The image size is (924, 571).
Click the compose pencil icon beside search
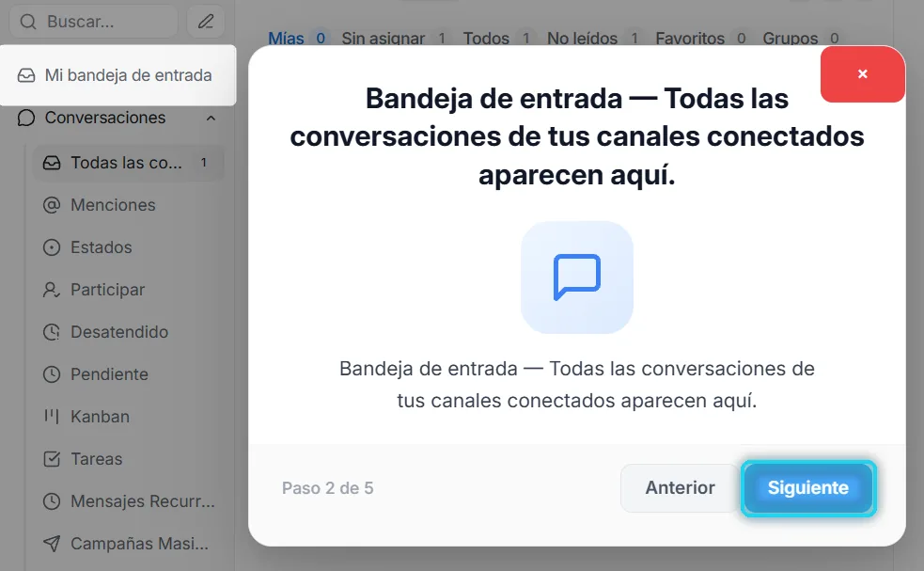coord(206,22)
